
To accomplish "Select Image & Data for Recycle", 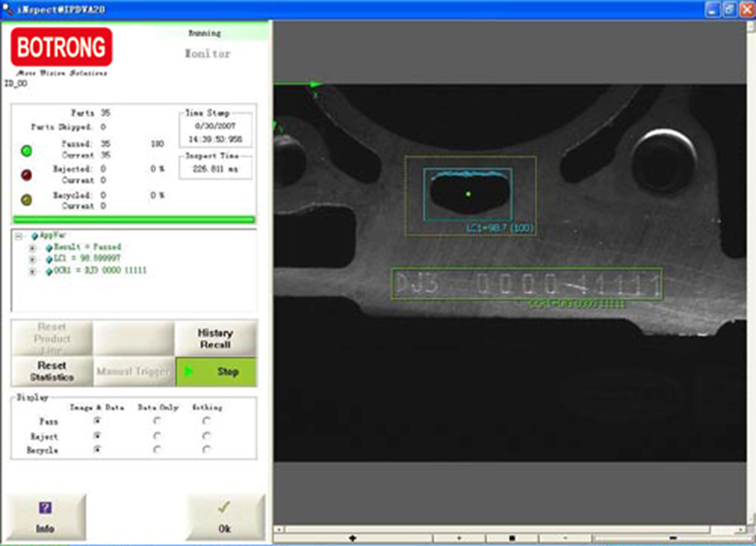I will pyautogui.click(x=98, y=449).
